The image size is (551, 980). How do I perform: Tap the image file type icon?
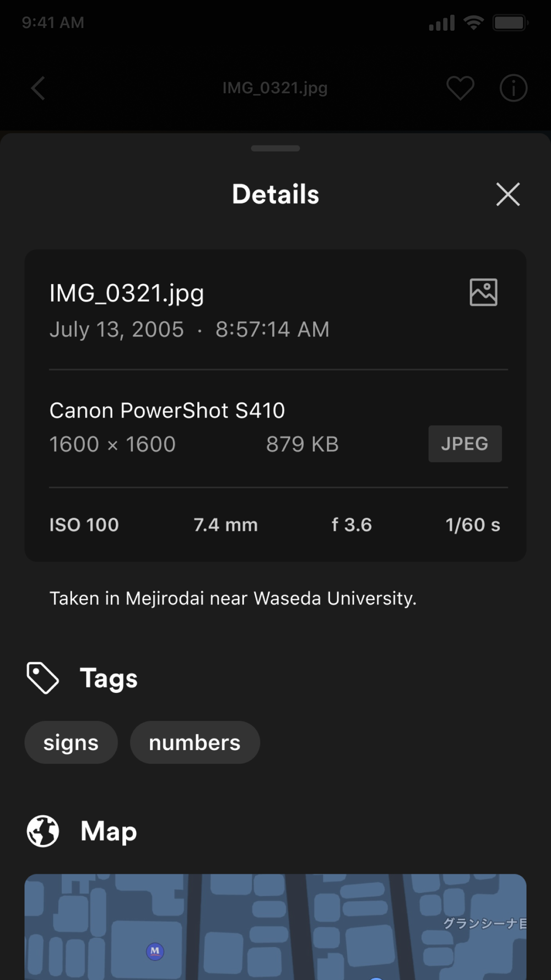[x=483, y=292]
